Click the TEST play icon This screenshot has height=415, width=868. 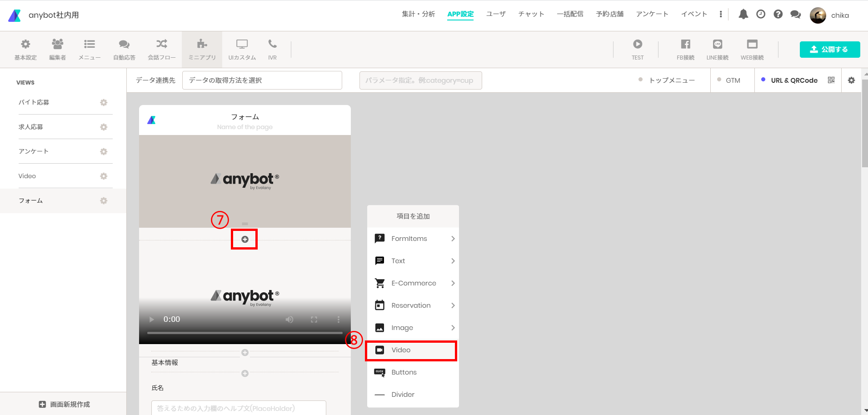click(638, 44)
